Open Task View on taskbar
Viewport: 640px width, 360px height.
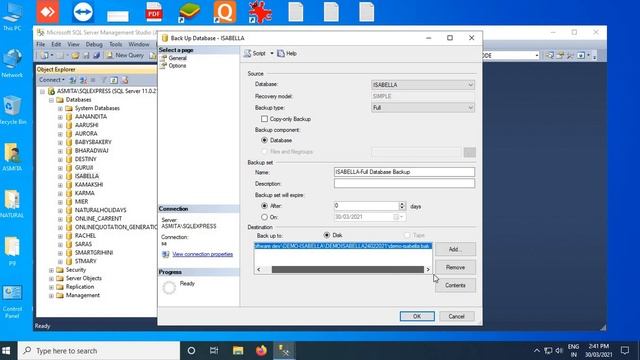(x=214, y=350)
